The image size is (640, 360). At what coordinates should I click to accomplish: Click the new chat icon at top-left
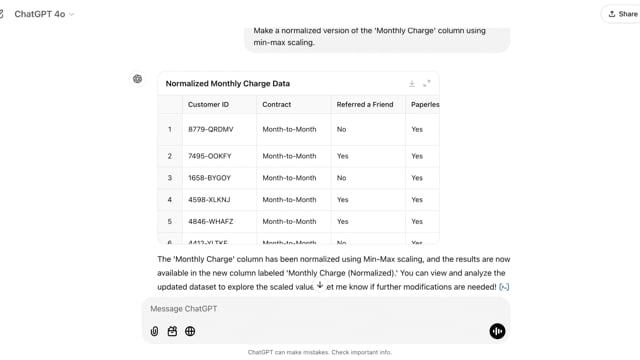coord(2,14)
